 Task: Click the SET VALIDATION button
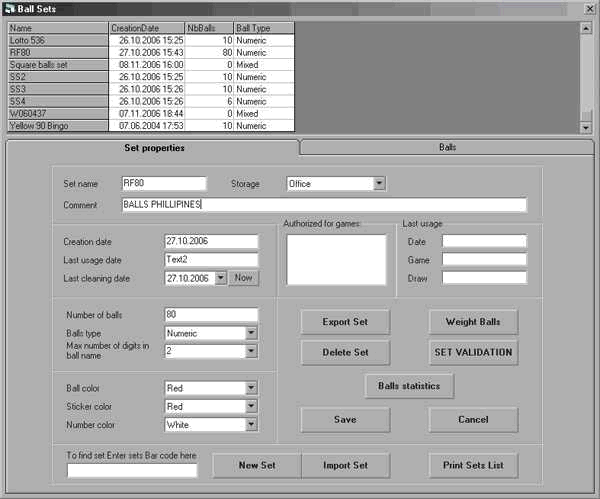click(473, 352)
